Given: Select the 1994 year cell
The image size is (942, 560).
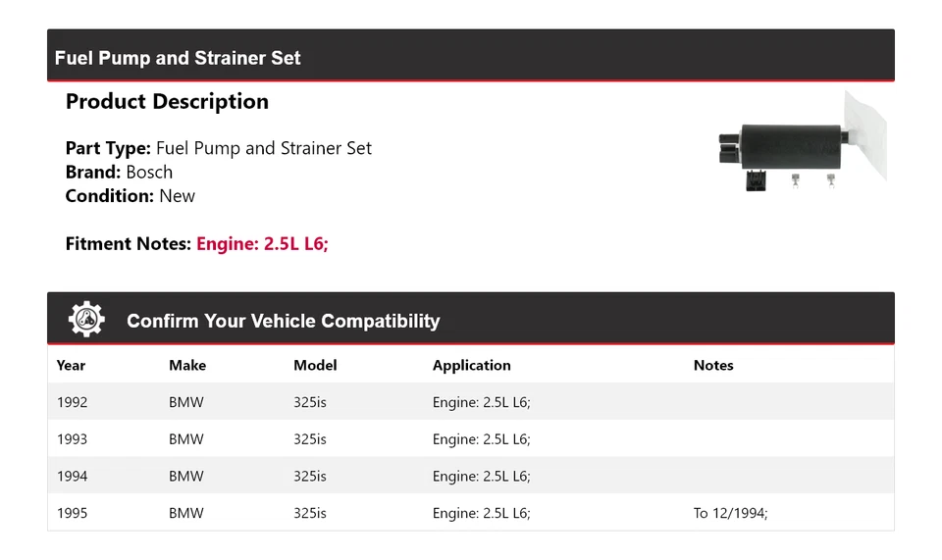Looking at the screenshot, I should 72,476.
